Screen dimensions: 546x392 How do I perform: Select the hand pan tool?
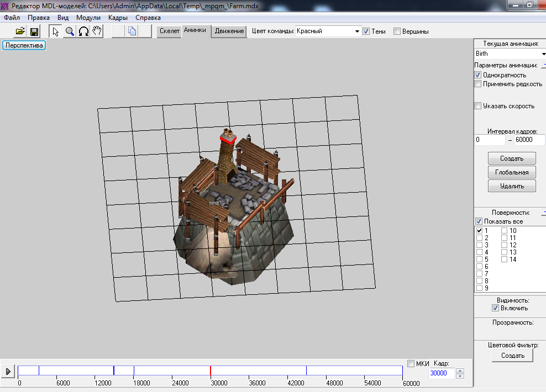[97, 31]
